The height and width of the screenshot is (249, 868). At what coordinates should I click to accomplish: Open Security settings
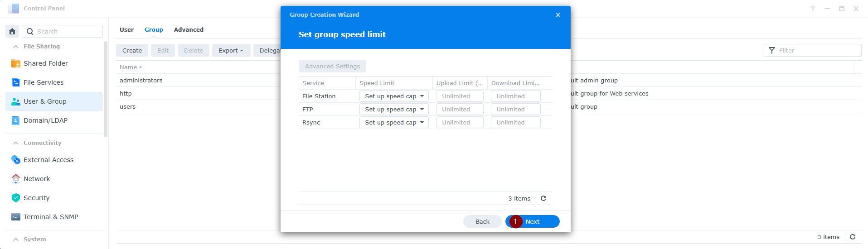click(x=36, y=198)
